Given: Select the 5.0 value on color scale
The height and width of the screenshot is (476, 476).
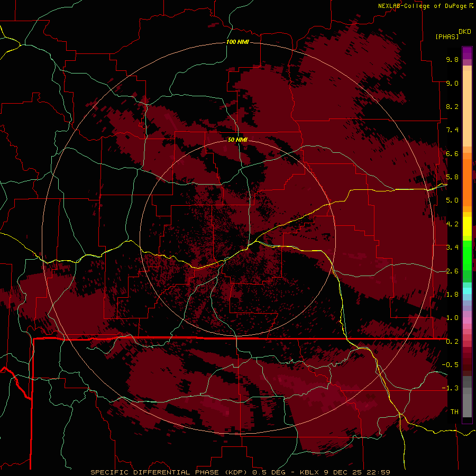Looking at the screenshot, I should pyautogui.click(x=452, y=200).
